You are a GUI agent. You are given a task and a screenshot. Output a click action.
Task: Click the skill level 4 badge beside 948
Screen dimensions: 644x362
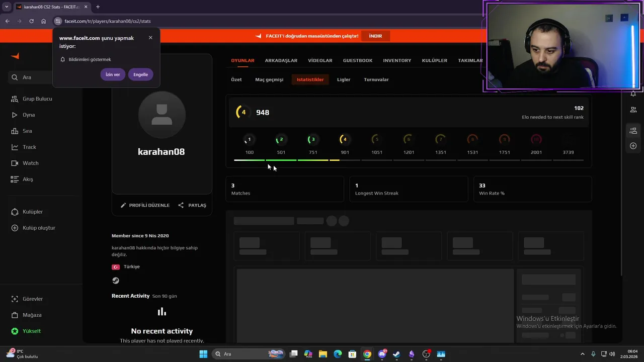243,112
